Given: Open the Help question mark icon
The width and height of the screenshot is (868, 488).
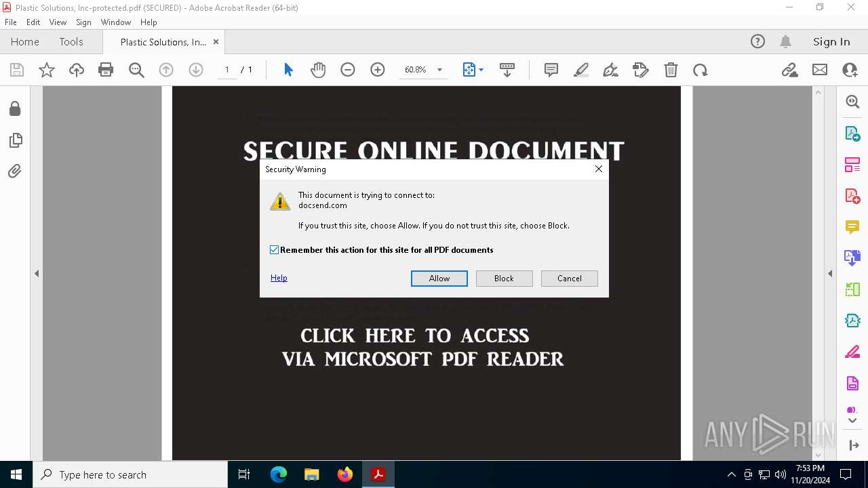Looking at the screenshot, I should point(757,41).
